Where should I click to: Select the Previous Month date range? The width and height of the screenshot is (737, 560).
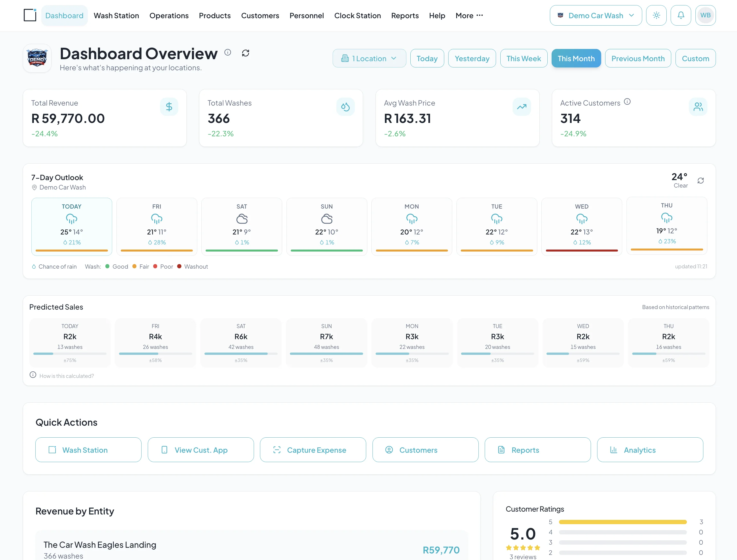point(638,58)
